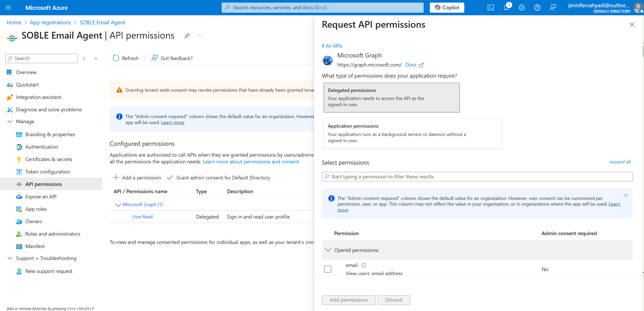Open Branding & properties
The width and height of the screenshot is (644, 311).
(50, 134)
